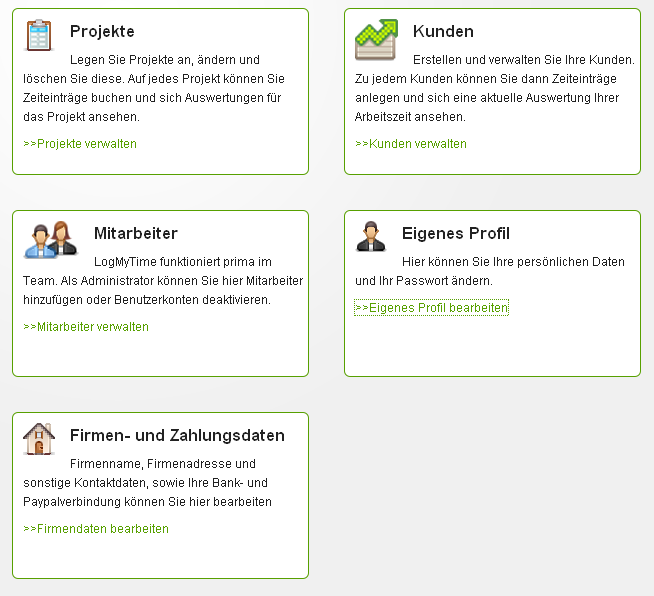The height and width of the screenshot is (596, 654).
Task: Click the Firmen- und Zahlungsdaten heading
Action: (x=178, y=435)
